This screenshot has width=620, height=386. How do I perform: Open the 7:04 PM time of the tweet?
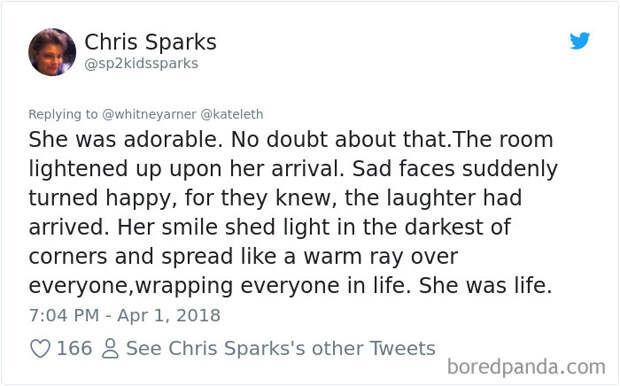pos(64,315)
